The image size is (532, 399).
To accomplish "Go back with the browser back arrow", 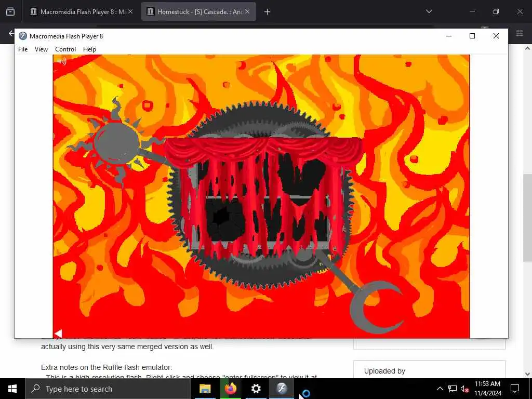I will click(11, 33).
